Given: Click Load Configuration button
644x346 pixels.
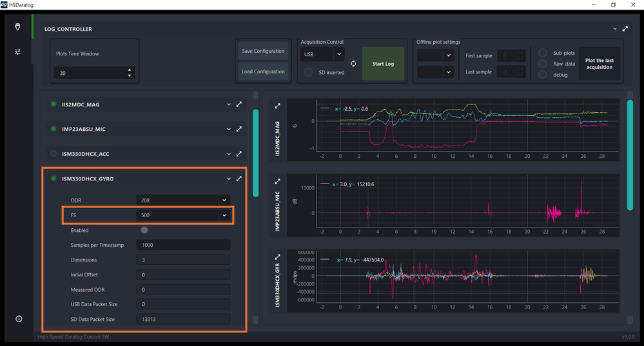Looking at the screenshot, I should tap(263, 72).
